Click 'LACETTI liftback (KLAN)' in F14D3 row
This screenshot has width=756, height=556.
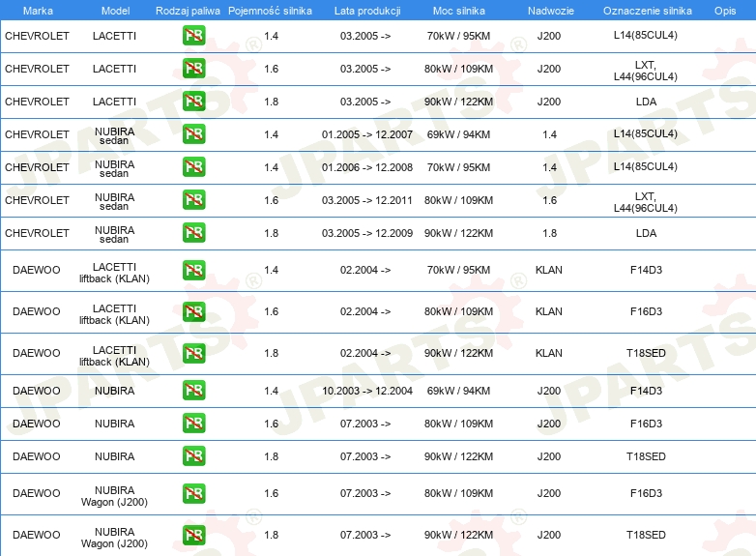114,273
